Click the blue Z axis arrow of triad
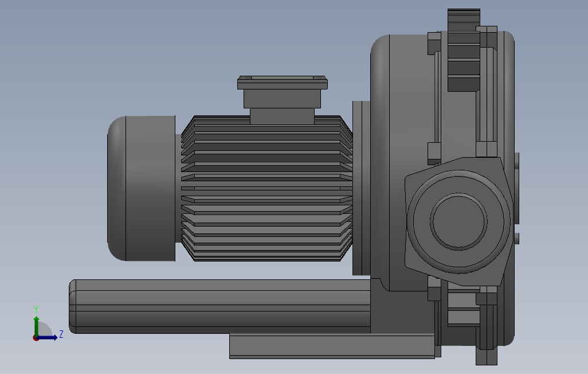 pyautogui.click(x=48, y=338)
